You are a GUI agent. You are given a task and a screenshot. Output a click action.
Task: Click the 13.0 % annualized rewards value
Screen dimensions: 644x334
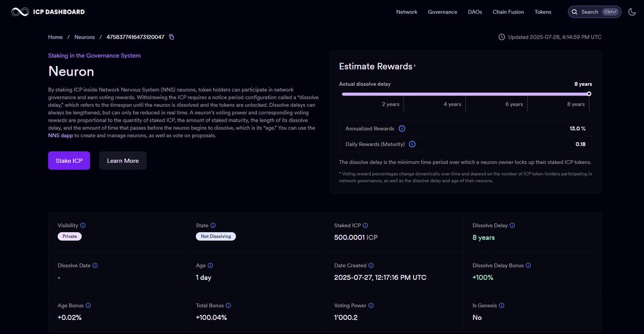point(577,129)
